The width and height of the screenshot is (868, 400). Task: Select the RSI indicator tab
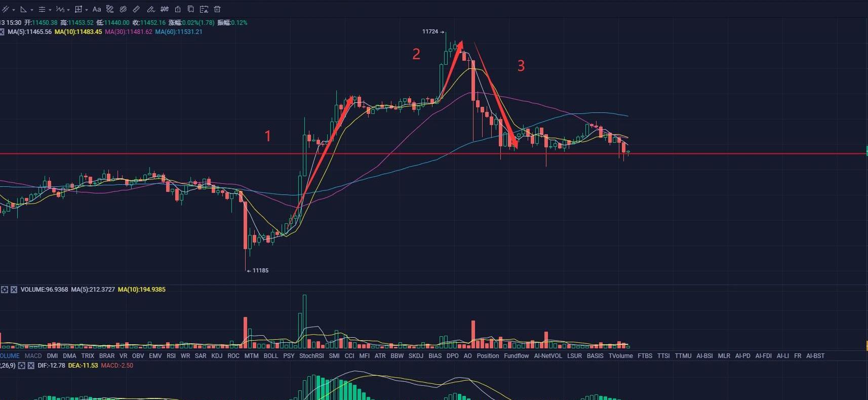pyautogui.click(x=171, y=356)
